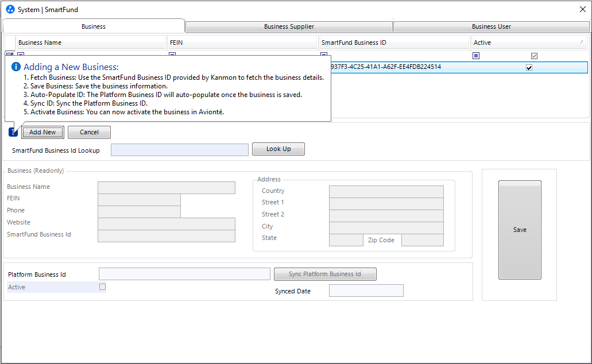Close the System SmartFund window
This screenshot has height=364, width=592.
(x=583, y=9)
